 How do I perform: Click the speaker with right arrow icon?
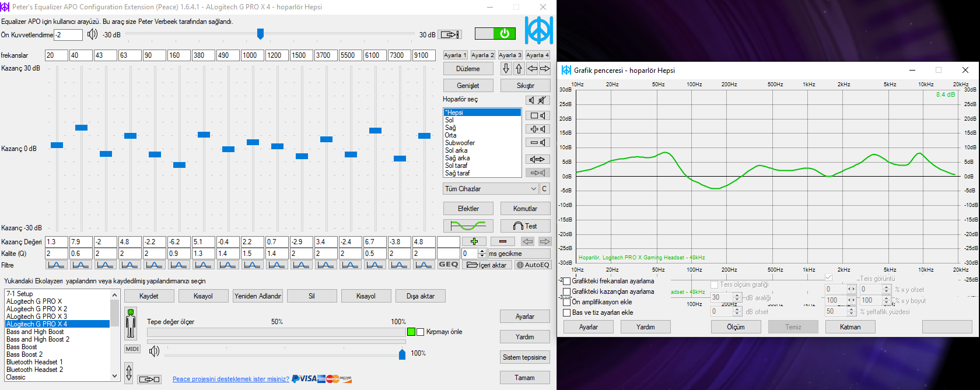coord(538,159)
